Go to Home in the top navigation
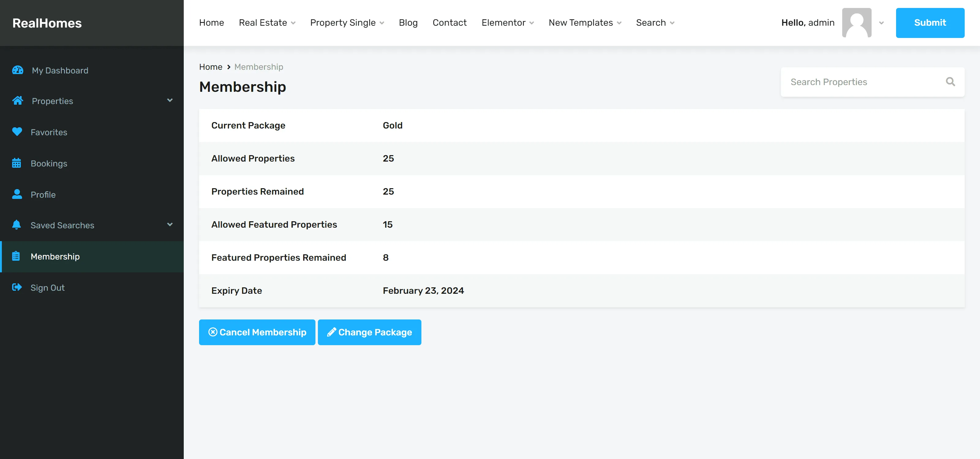Viewport: 980px width, 459px height. (212, 23)
